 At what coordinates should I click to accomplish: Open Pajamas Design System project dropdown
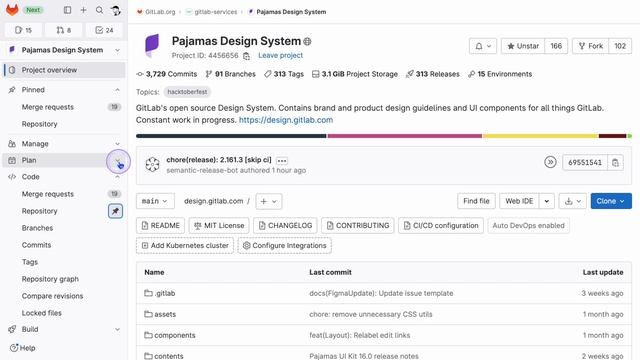click(64, 50)
